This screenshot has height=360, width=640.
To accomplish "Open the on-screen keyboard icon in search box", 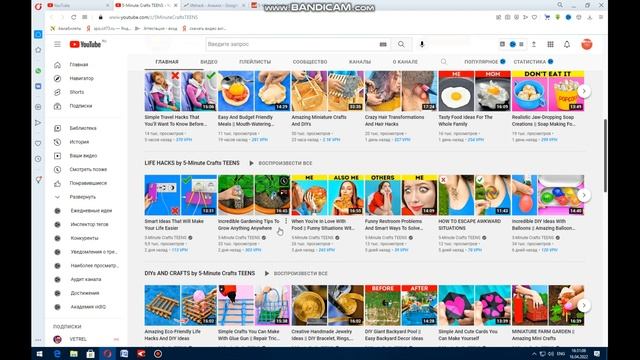I will click(383, 44).
